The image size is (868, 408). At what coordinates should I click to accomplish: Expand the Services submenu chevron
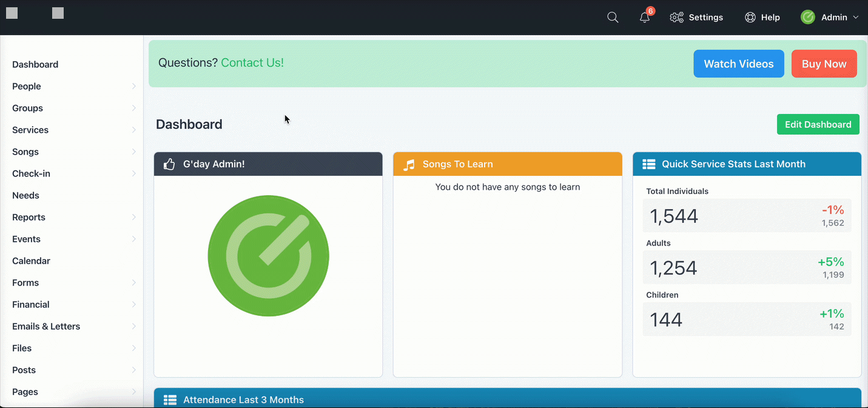(x=133, y=130)
